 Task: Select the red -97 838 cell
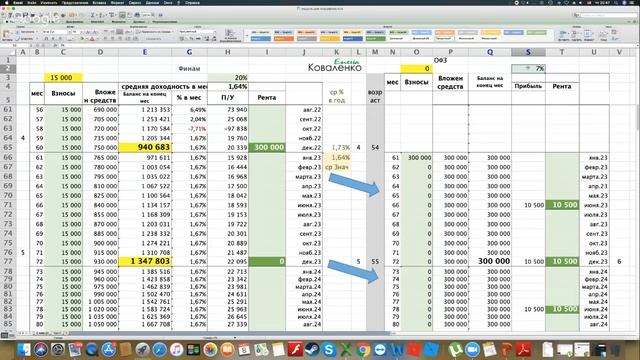pos(228,129)
